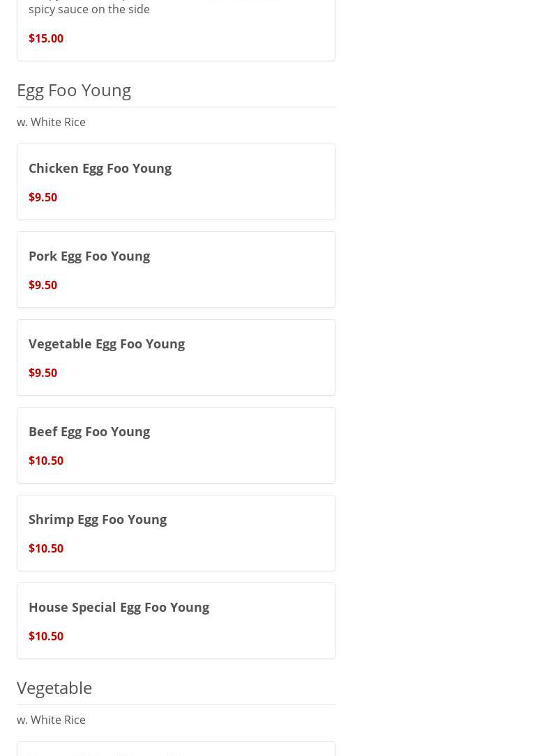Viewport: 537px width, 756px height.
Task: Click the Chicken Egg Foo Young $9.50 price
Action: pos(43,197)
